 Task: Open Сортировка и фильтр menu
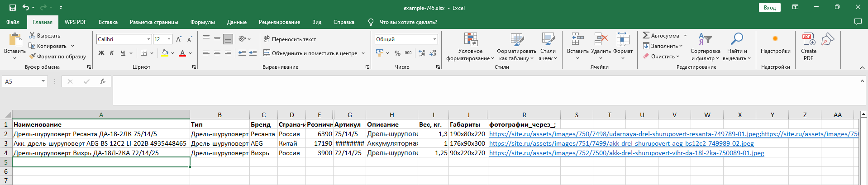[705, 47]
